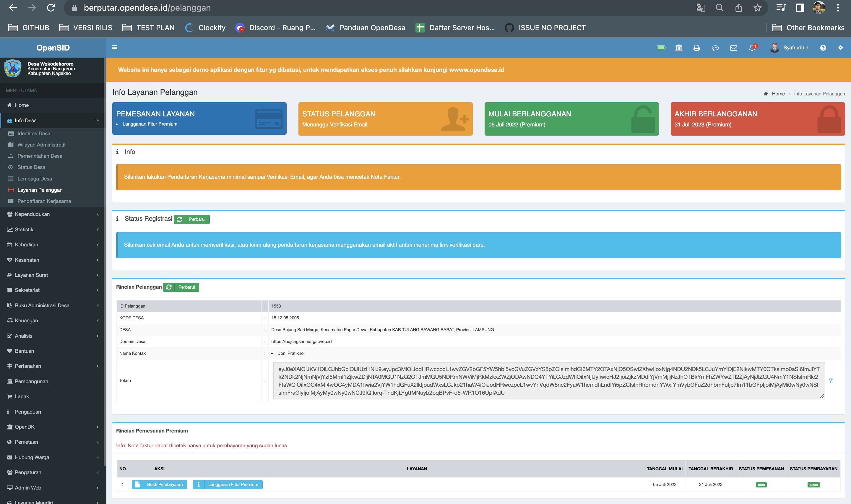Open the settings gear icon
The width and height of the screenshot is (851, 504).
pyautogui.click(x=841, y=48)
